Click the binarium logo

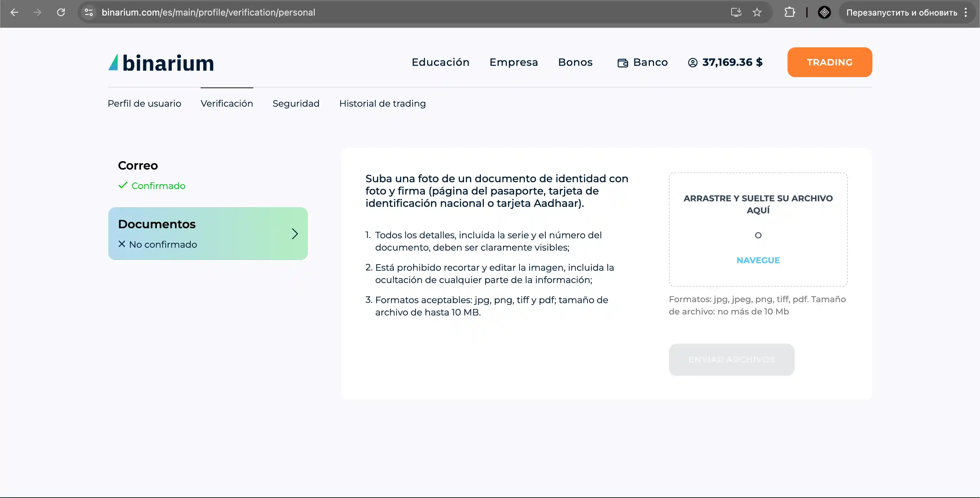click(x=161, y=63)
